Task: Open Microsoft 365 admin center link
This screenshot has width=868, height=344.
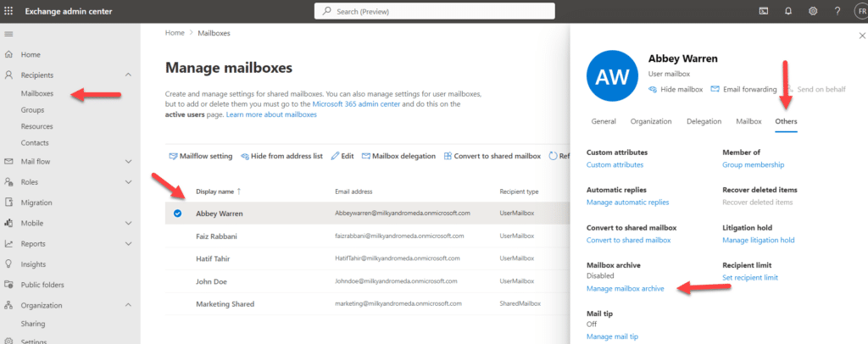Action: (x=356, y=104)
